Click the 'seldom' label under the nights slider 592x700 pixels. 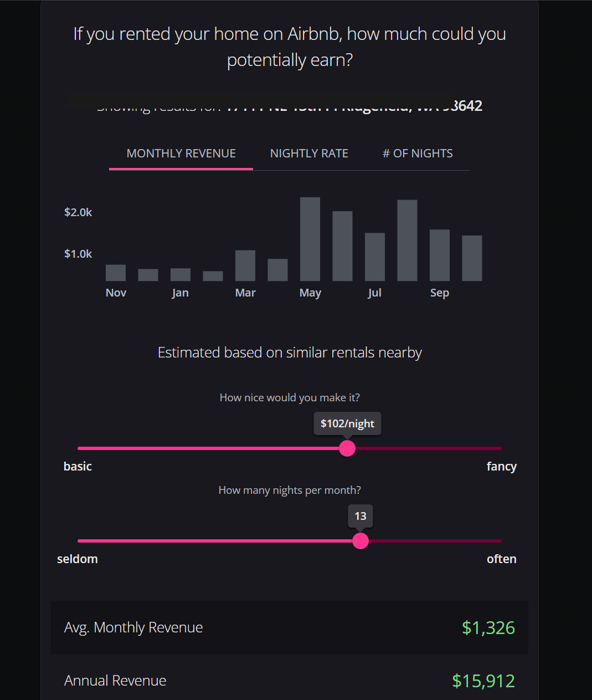coord(77,559)
